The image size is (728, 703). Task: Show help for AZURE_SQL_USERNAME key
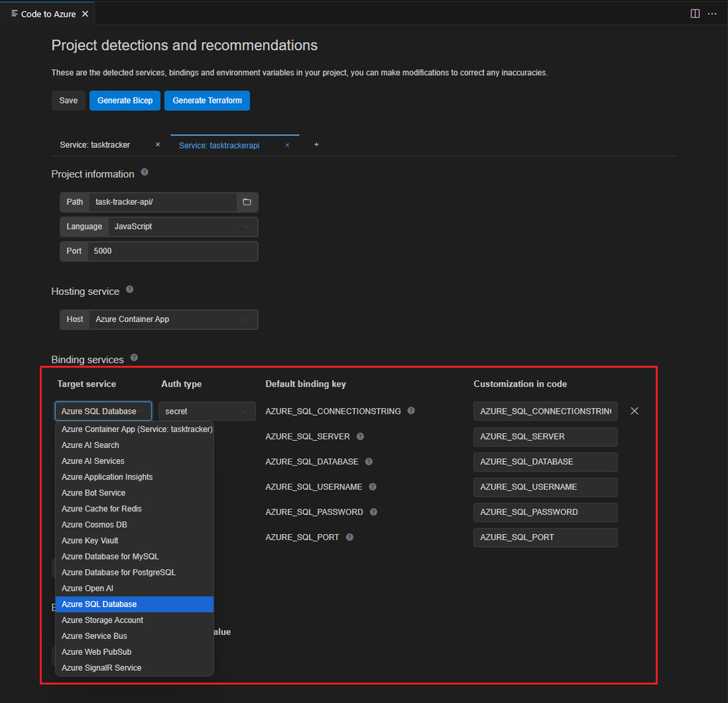(x=372, y=487)
